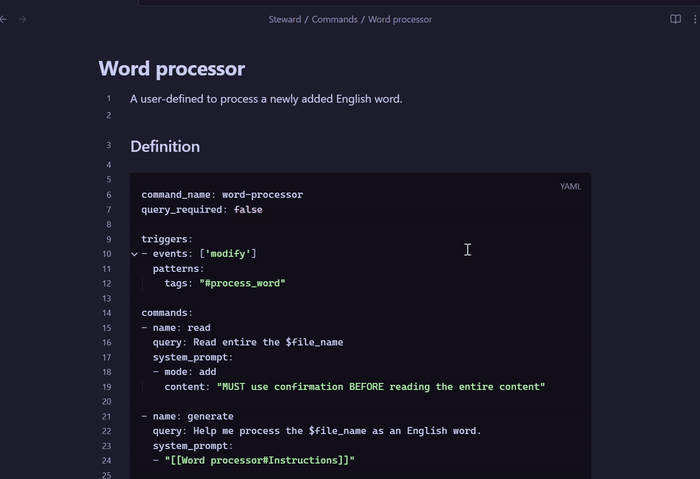Viewport: 700px width, 479px height.
Task: Click the triggers: key line
Action: point(167,240)
